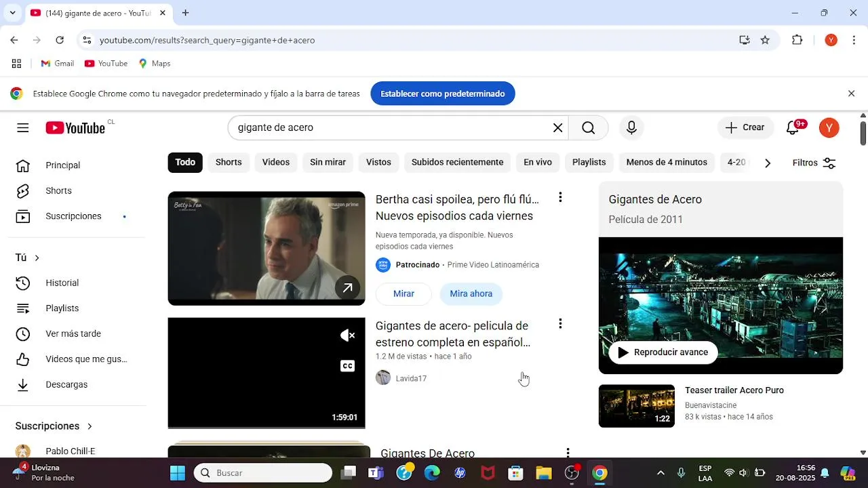The image size is (868, 488).
Task: Click the Mirar ad button
Action: (x=403, y=293)
